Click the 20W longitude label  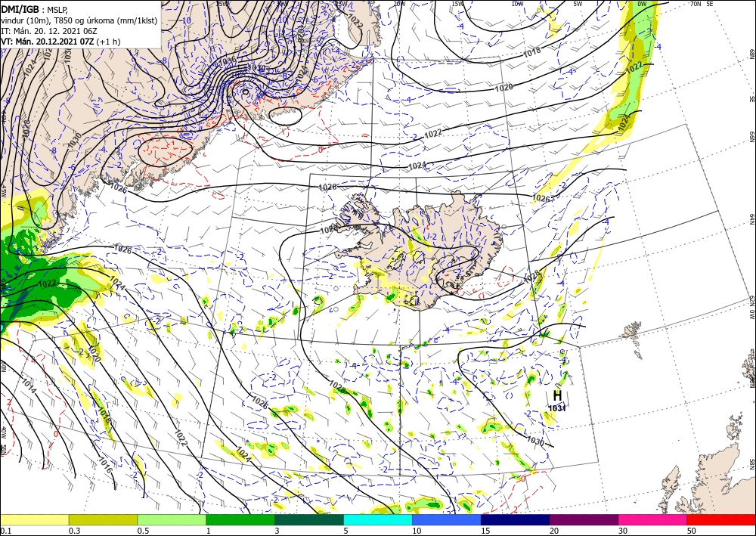tap(398, 4)
